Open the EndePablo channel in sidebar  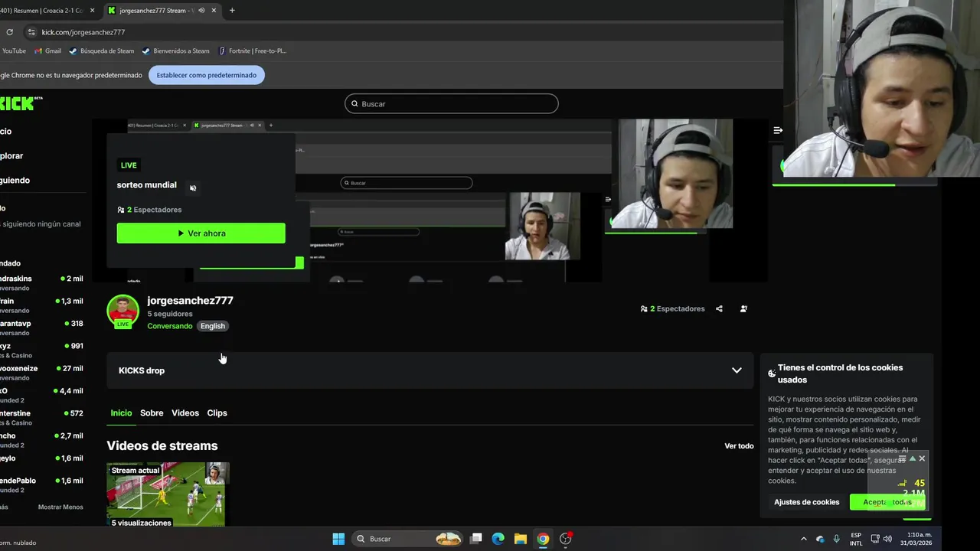41,485
